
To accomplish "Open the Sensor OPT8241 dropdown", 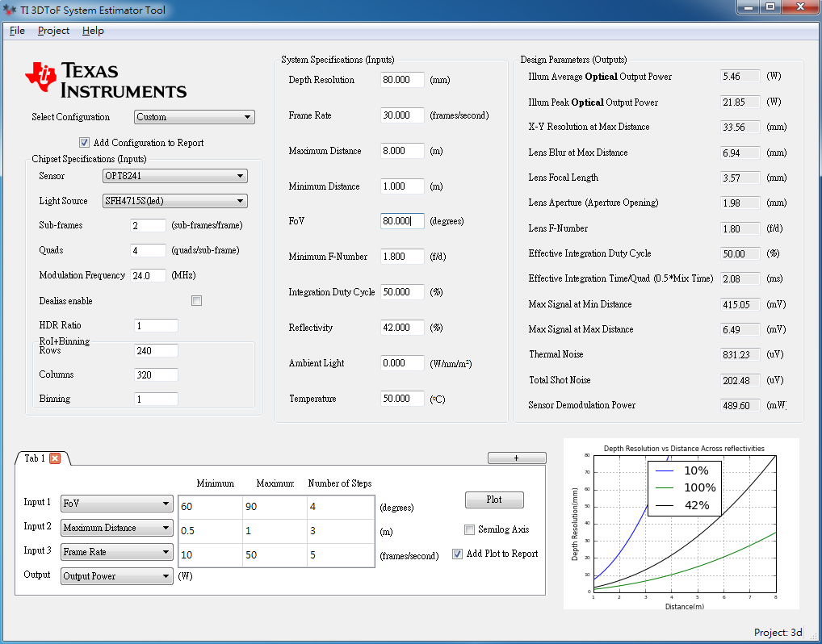I will click(x=175, y=176).
